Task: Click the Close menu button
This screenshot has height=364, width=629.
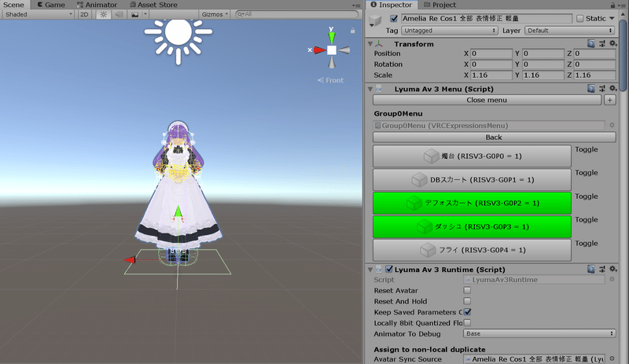Action: coord(487,100)
